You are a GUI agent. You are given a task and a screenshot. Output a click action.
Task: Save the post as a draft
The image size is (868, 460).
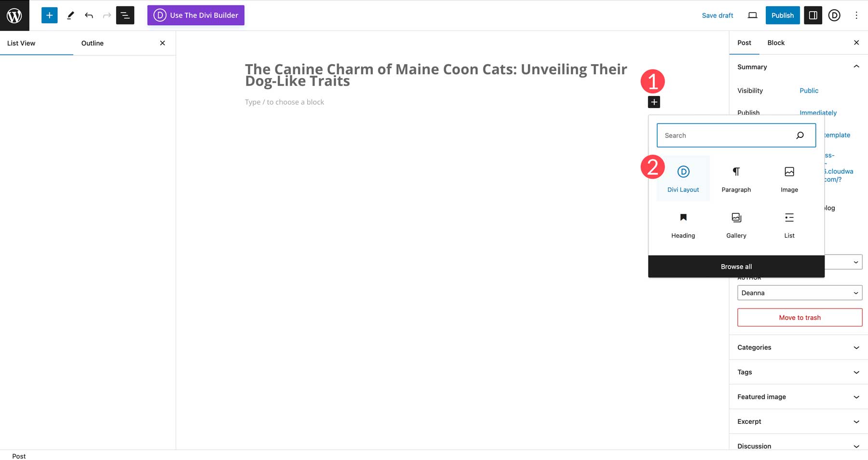[x=718, y=15]
